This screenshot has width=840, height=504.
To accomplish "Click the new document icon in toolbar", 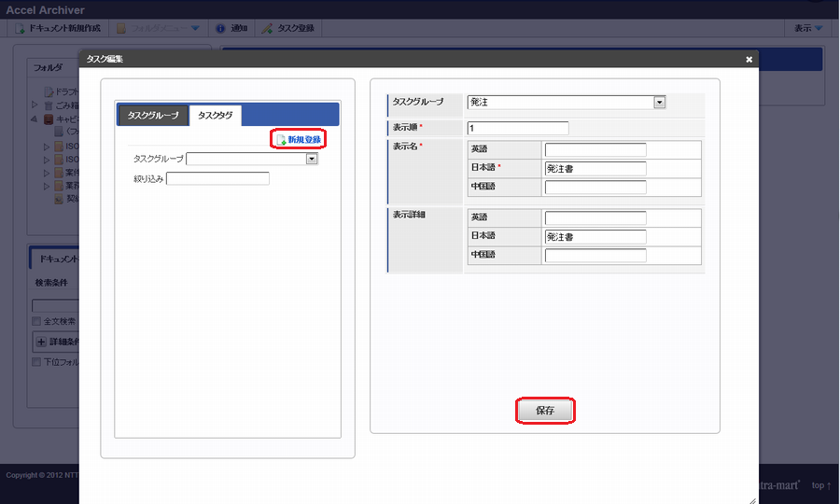I will pyautogui.click(x=20, y=28).
